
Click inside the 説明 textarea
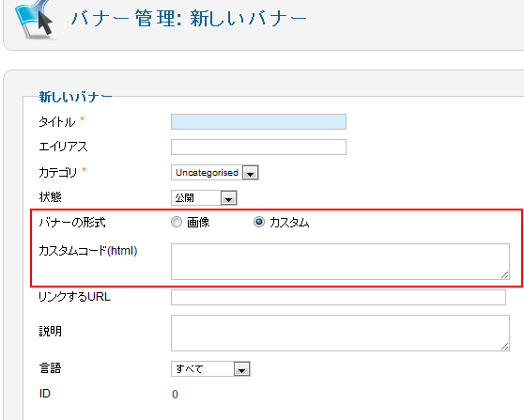click(x=340, y=333)
